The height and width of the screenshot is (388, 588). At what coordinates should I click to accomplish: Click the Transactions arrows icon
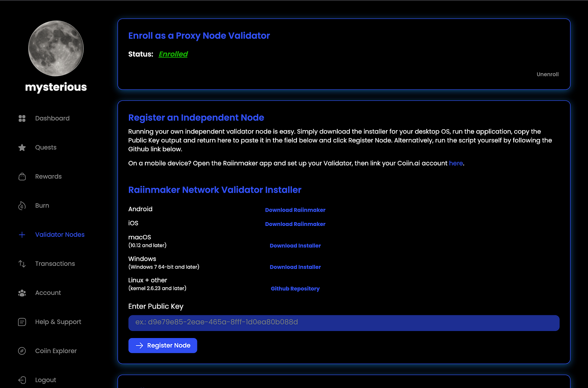coord(22,264)
